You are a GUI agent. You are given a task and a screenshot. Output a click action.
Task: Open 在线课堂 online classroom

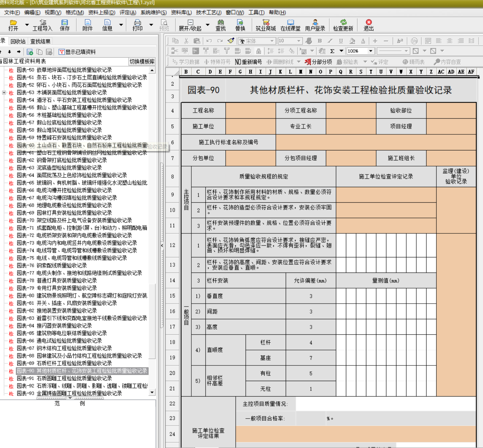(x=290, y=25)
